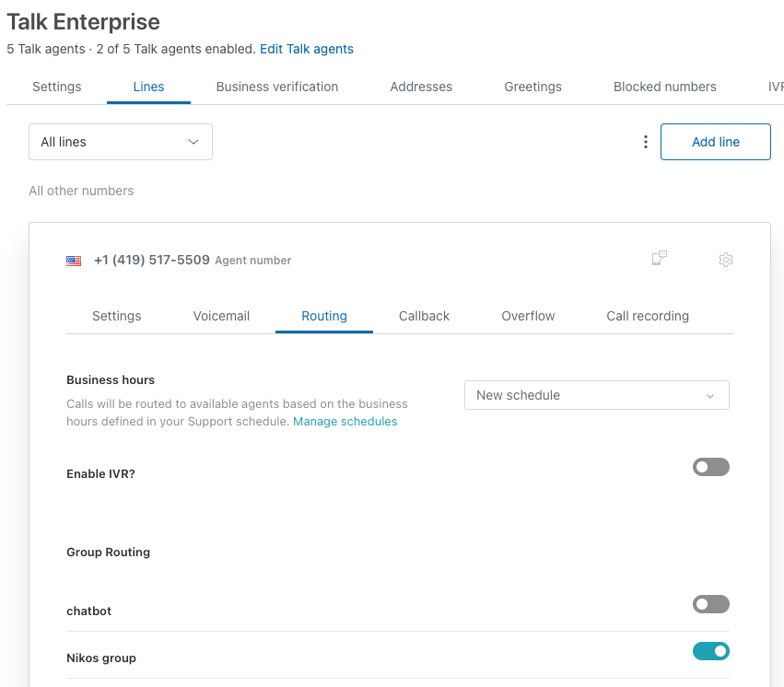Open the Blocked numbers tab
The image size is (784, 687).
[664, 87]
